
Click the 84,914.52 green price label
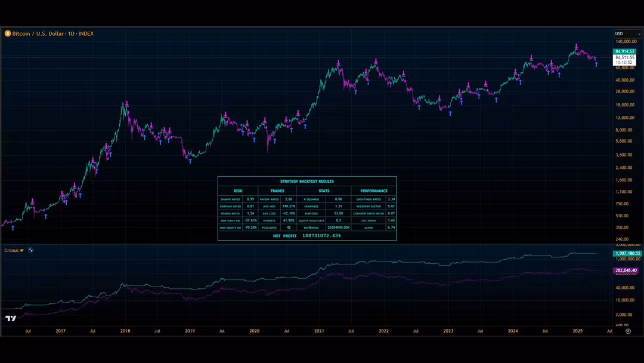pyautogui.click(x=624, y=52)
